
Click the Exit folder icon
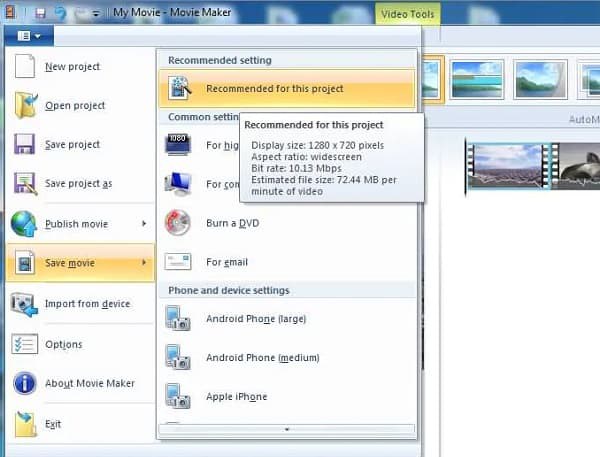25,424
